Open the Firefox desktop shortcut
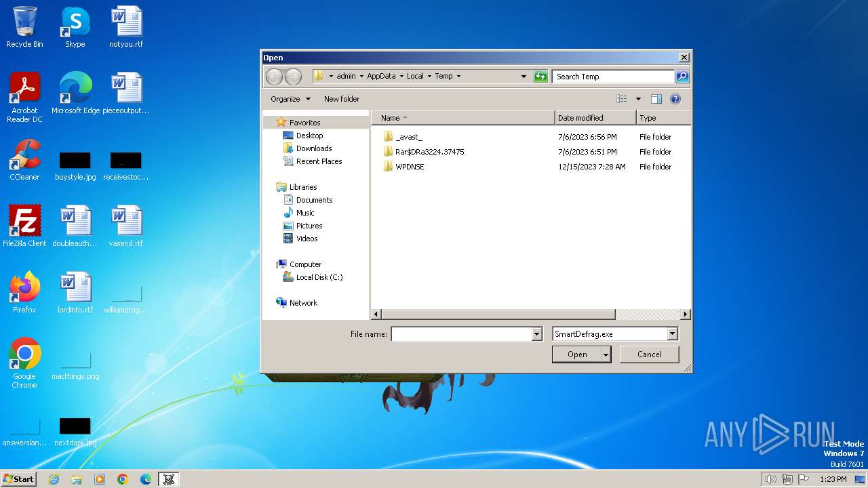This screenshot has width=868, height=488. click(24, 293)
